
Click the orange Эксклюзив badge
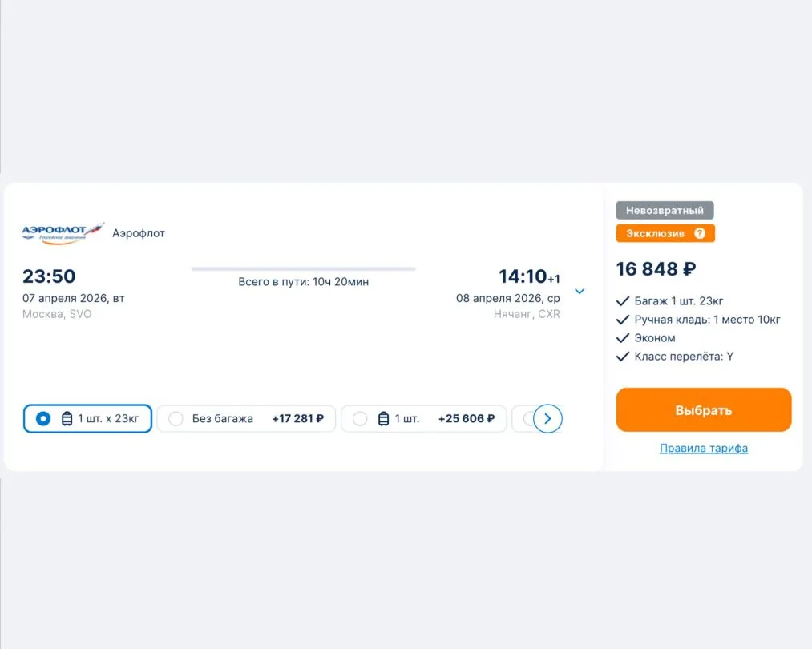coord(656,233)
